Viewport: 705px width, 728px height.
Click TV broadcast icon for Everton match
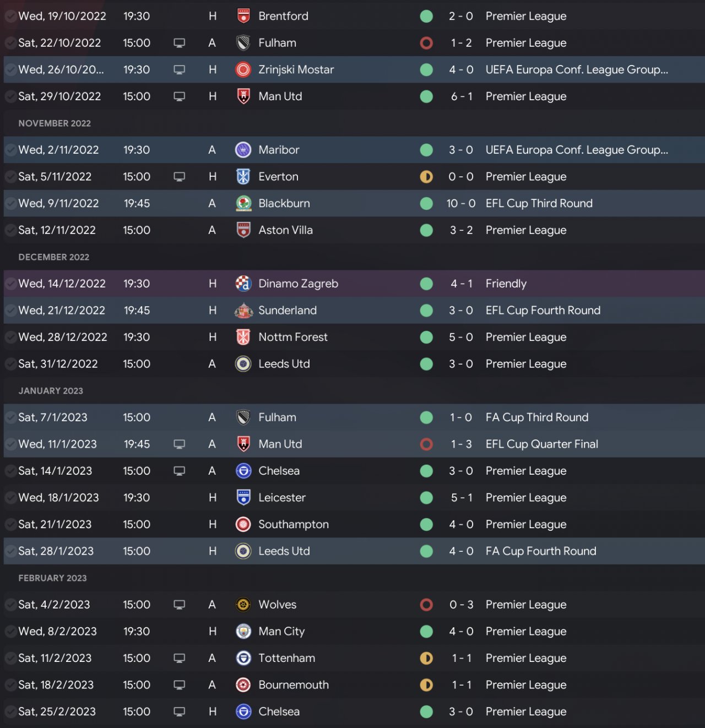pyautogui.click(x=179, y=177)
